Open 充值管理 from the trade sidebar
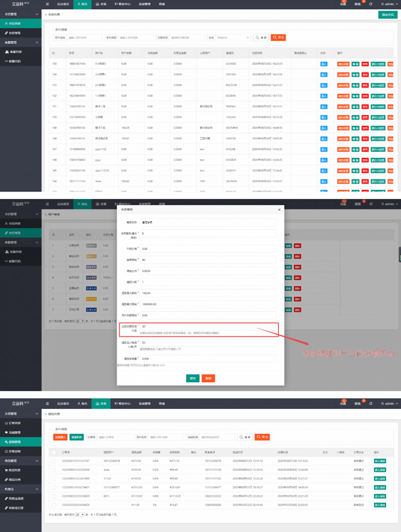 click(x=14, y=432)
